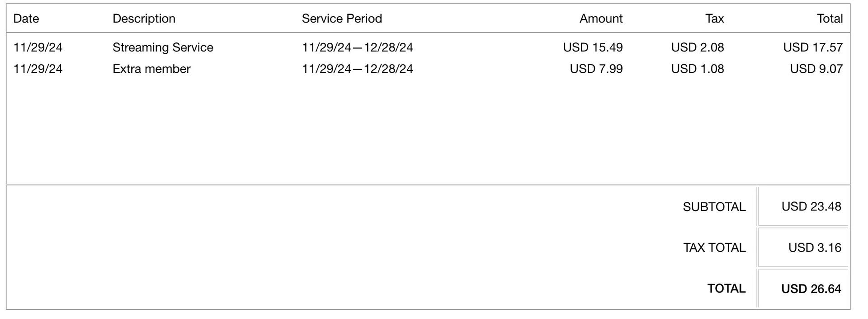This screenshot has height=319, width=868.
Task: Click the SUBTOTAL label
Action: (x=714, y=207)
